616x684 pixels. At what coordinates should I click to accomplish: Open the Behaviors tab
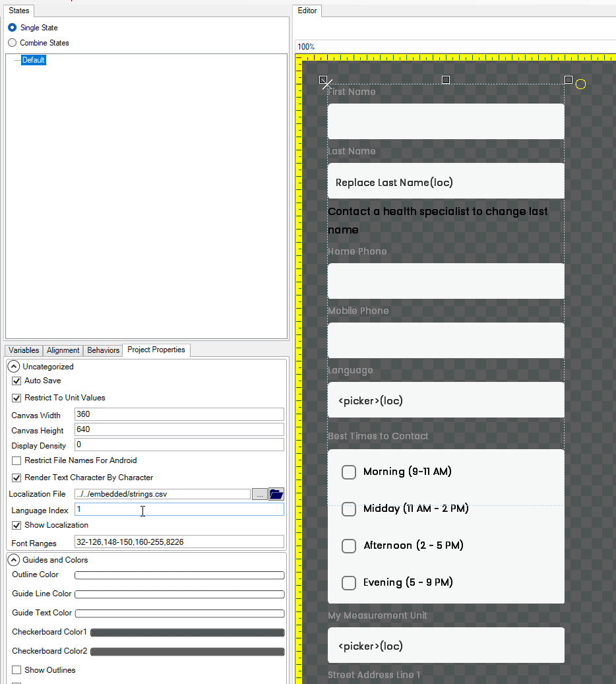(x=104, y=350)
